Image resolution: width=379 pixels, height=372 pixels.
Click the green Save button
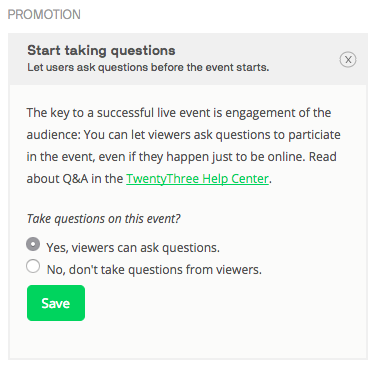click(56, 303)
